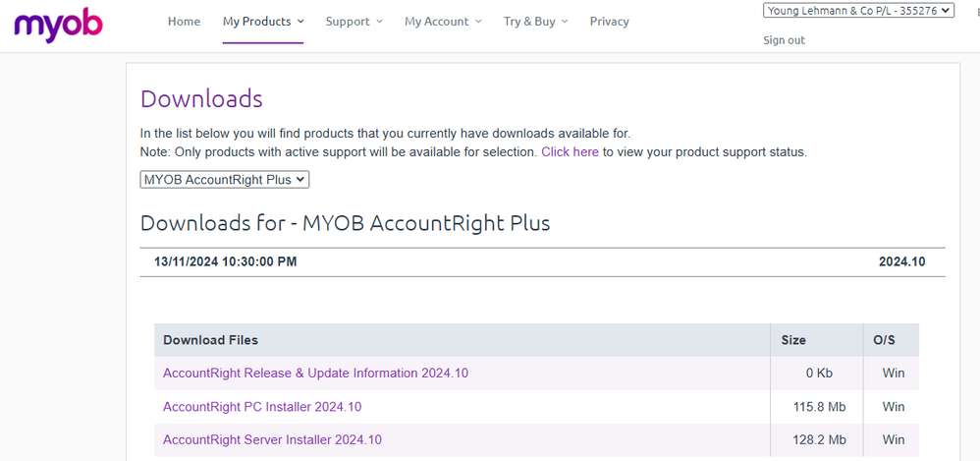Open the Support dropdown menu
The image size is (980, 461).
(354, 22)
